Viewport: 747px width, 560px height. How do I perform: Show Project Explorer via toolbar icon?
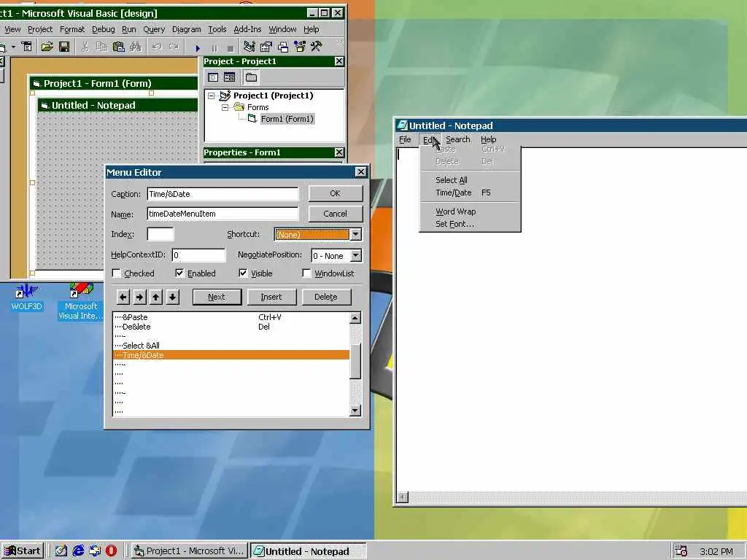pos(249,47)
